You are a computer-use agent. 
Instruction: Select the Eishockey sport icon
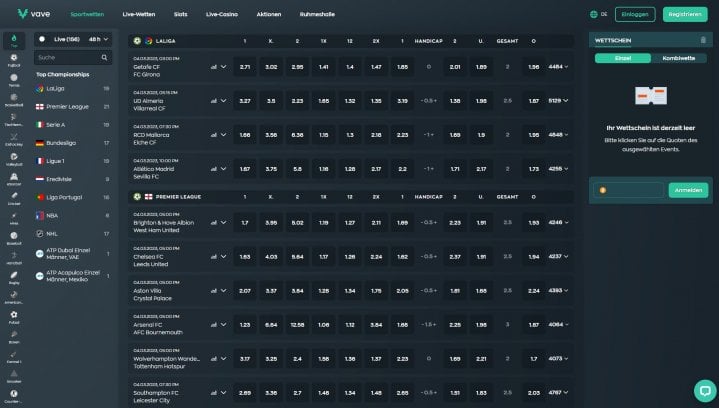click(14, 139)
